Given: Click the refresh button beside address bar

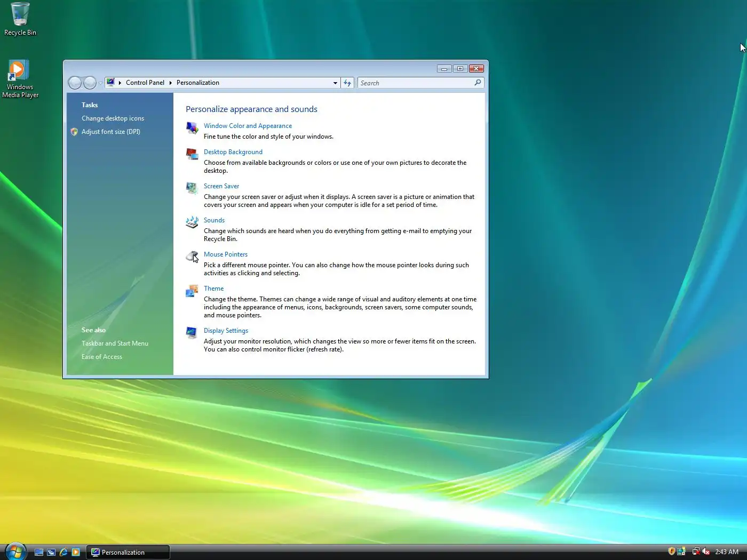Looking at the screenshot, I should click(x=347, y=83).
